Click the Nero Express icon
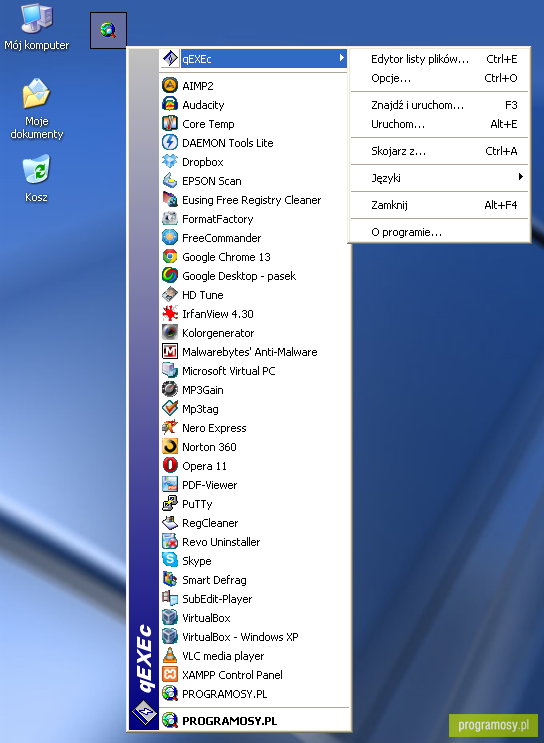The width and height of the screenshot is (544, 743). (x=170, y=427)
